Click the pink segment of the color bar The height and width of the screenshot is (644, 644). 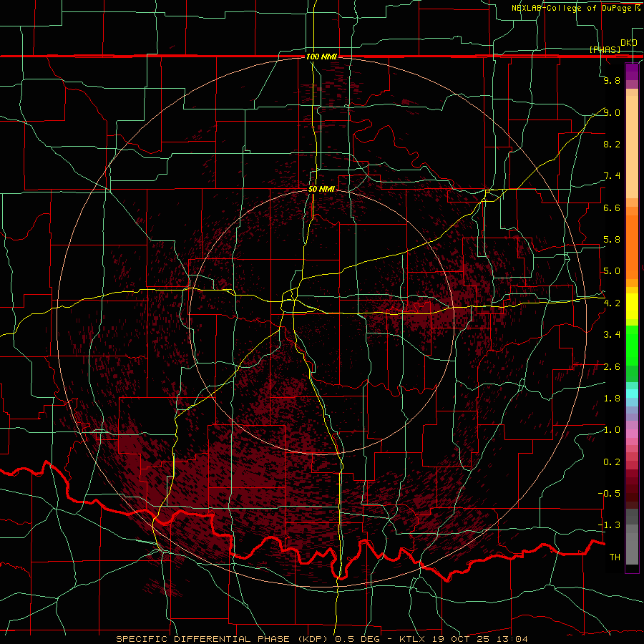632,434
